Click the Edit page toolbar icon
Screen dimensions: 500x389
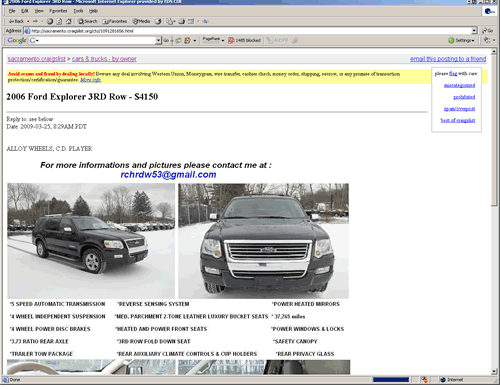[x=191, y=21]
